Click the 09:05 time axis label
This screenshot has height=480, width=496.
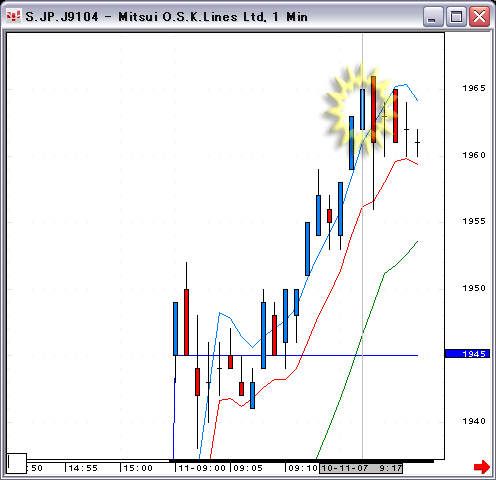pyautogui.click(x=248, y=468)
